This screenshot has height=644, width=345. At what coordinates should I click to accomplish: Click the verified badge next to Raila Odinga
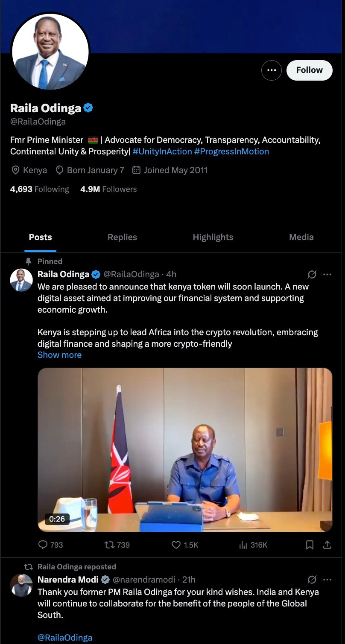(87, 108)
